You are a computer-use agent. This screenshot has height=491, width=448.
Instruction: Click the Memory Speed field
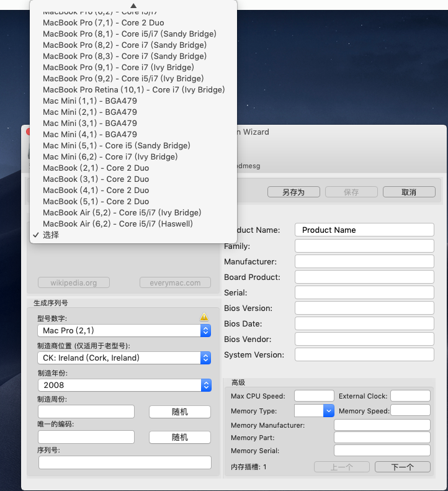point(410,410)
